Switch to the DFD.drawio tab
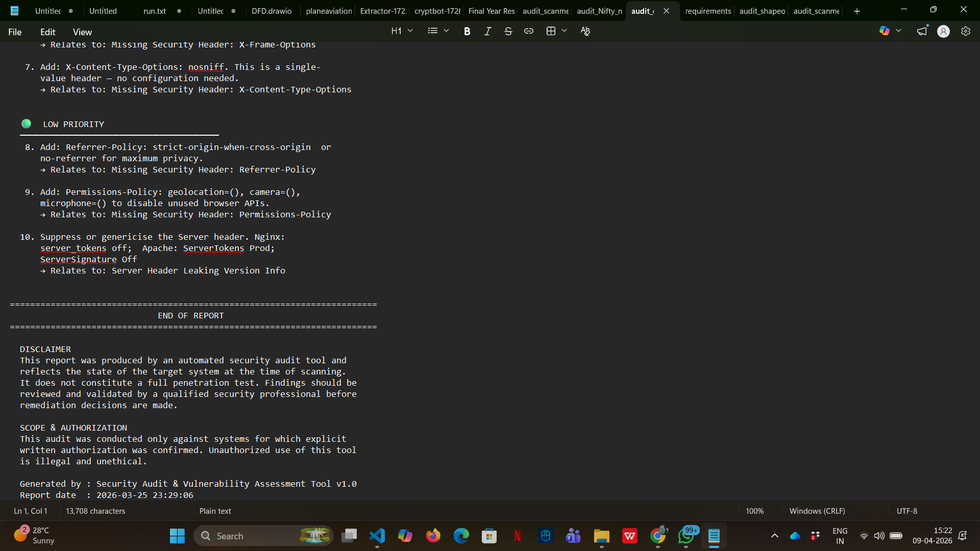 (x=272, y=11)
